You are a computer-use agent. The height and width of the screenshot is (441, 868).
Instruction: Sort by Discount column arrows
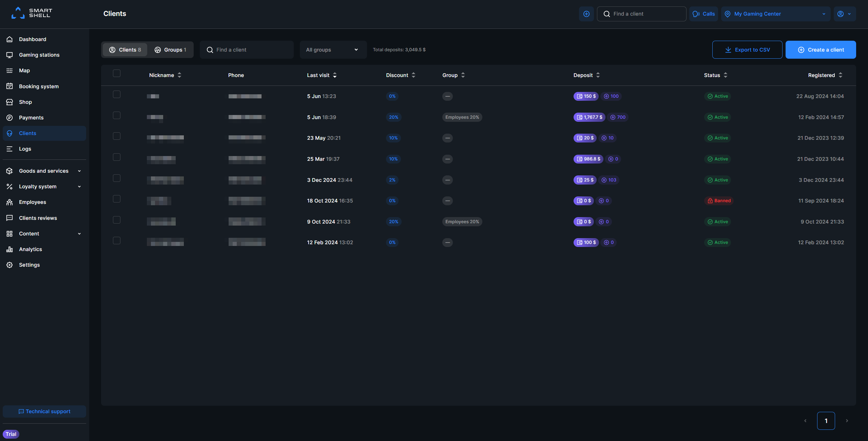pos(413,75)
